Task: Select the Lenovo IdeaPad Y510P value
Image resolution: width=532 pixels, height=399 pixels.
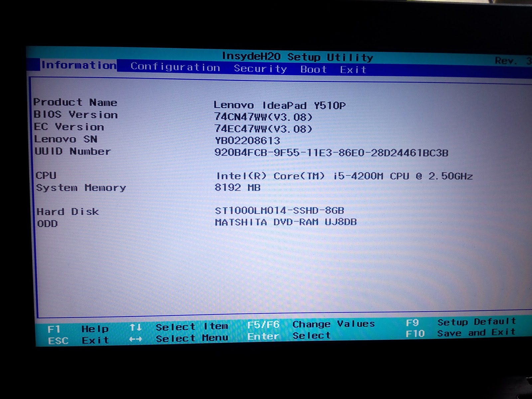Action: pyautogui.click(x=280, y=105)
